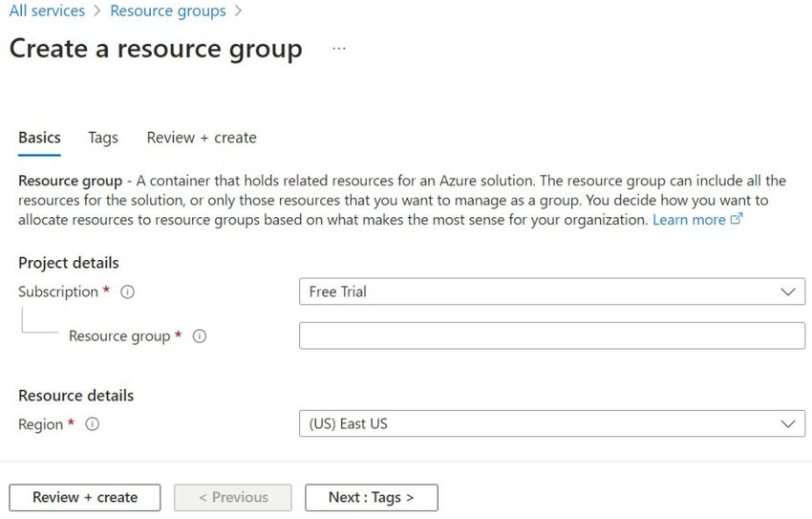Image resolution: width=812 pixels, height=519 pixels.
Task: Click the external link icon beside Learn more
Action: (x=737, y=220)
